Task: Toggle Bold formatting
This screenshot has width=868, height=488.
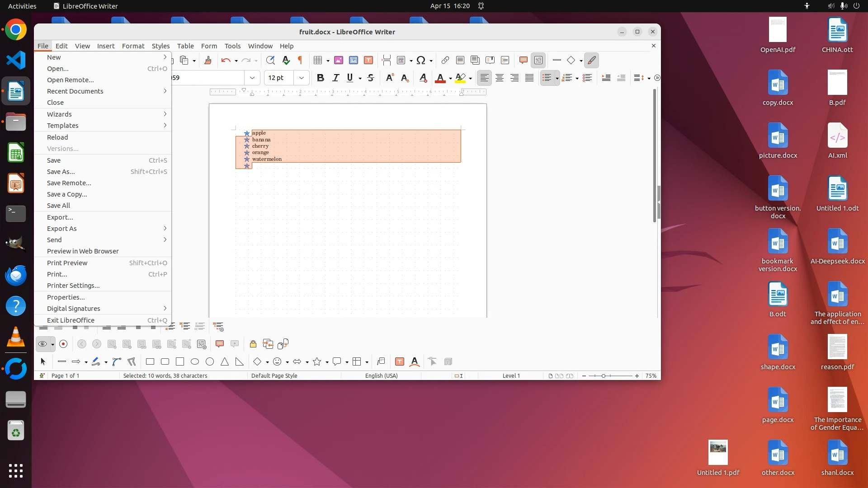Action: coord(321,78)
